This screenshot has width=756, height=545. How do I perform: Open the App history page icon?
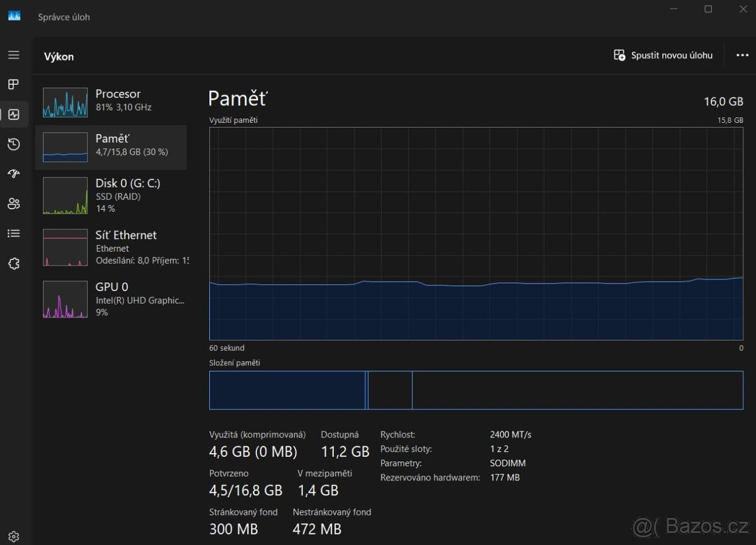(x=14, y=144)
